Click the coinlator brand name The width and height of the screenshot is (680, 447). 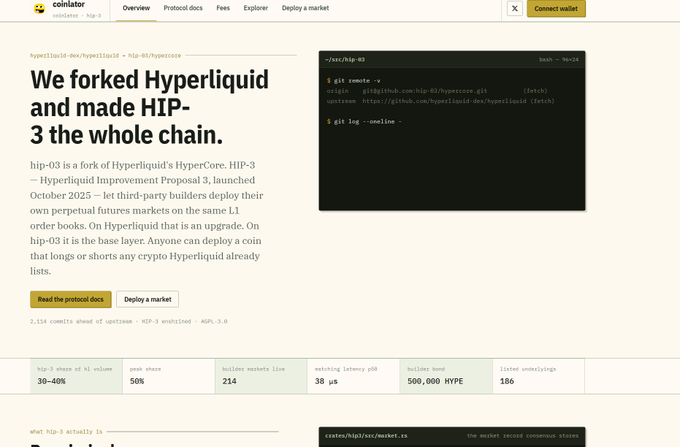coord(69,4)
